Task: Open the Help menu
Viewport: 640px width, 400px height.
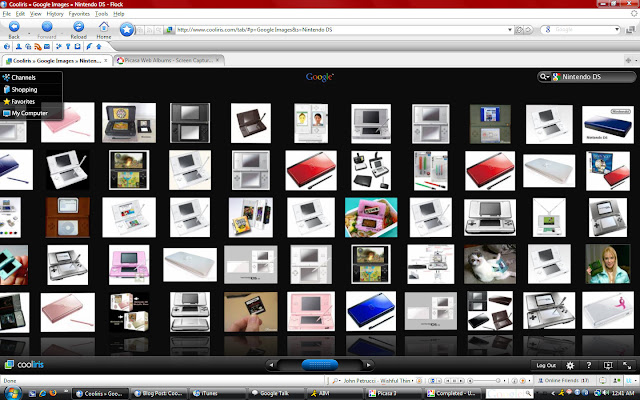Action: 119,13
